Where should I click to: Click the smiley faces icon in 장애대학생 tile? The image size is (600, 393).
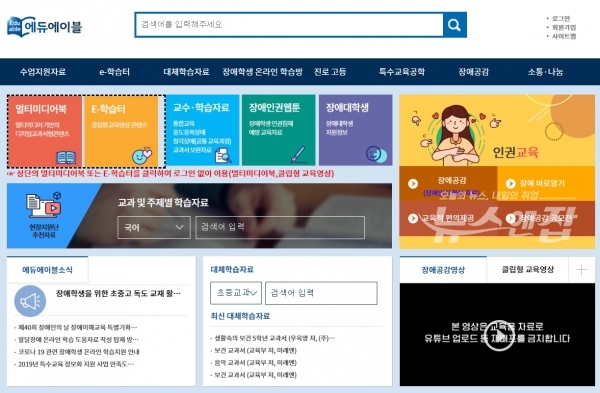point(376,154)
